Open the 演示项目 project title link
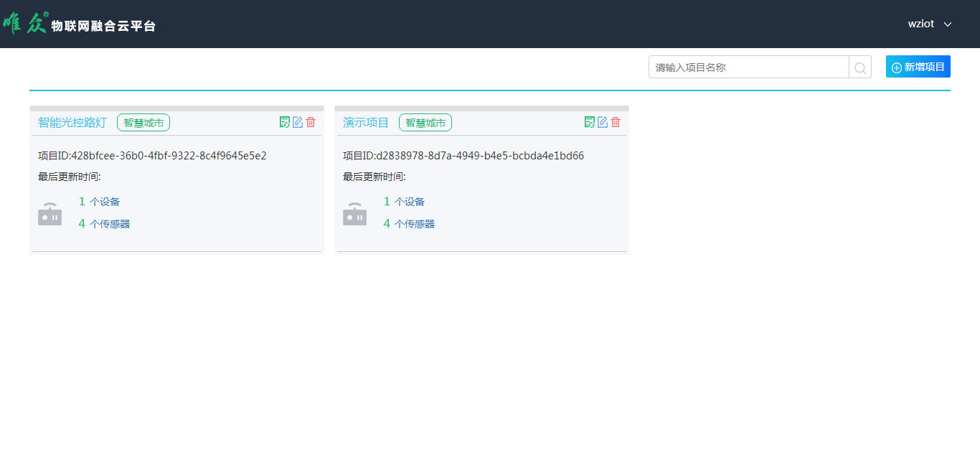Image resolution: width=980 pixels, height=471 pixels. click(x=366, y=123)
